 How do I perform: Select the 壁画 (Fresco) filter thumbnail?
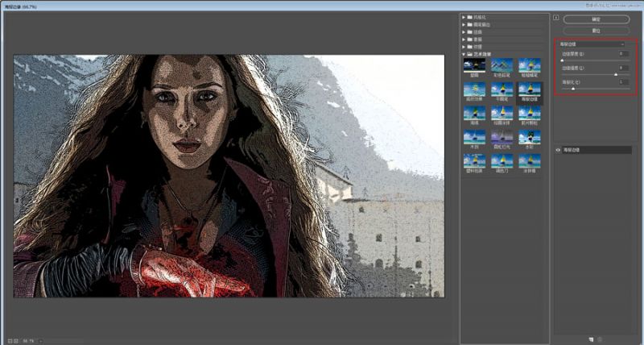pyautogui.click(x=473, y=65)
